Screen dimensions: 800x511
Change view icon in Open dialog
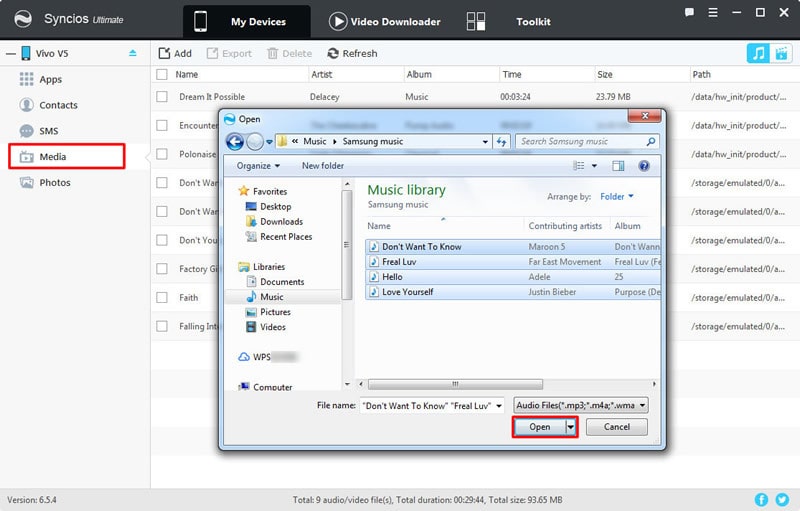579,166
